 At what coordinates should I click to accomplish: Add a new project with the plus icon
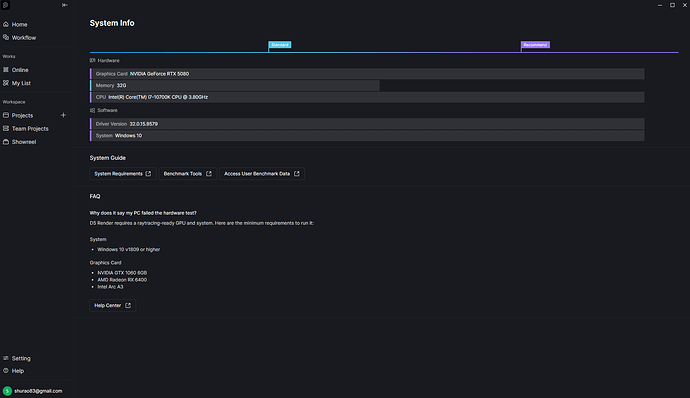click(x=63, y=115)
